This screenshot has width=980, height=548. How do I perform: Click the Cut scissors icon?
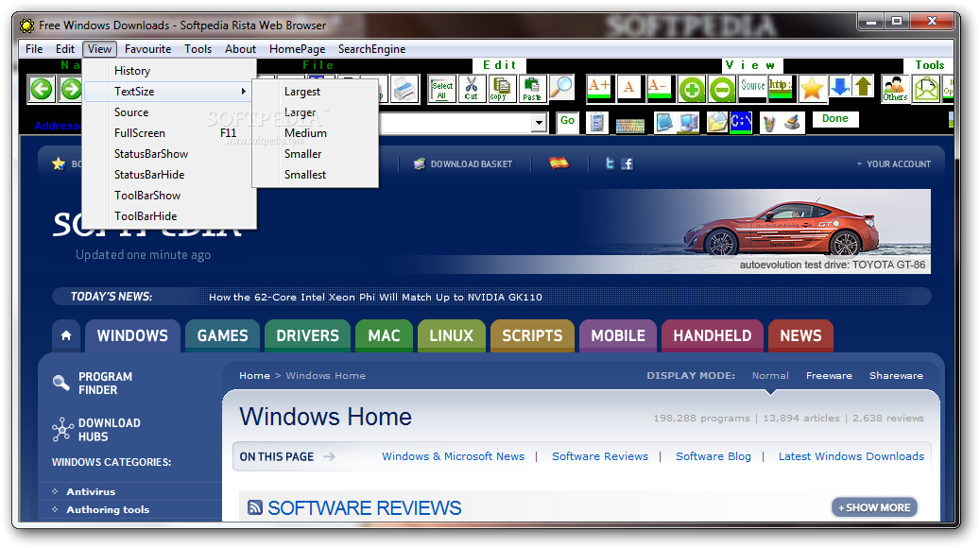[x=472, y=89]
